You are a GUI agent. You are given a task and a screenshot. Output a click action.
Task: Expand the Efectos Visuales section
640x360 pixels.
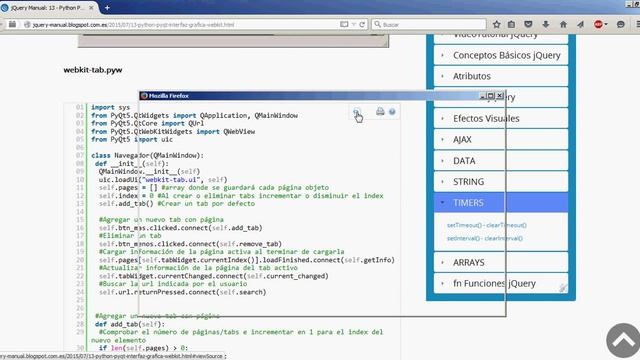click(x=501, y=118)
